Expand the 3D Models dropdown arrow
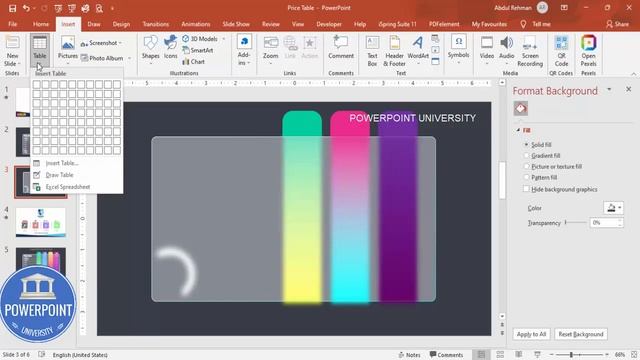This screenshot has height=360, width=640. 224,39
